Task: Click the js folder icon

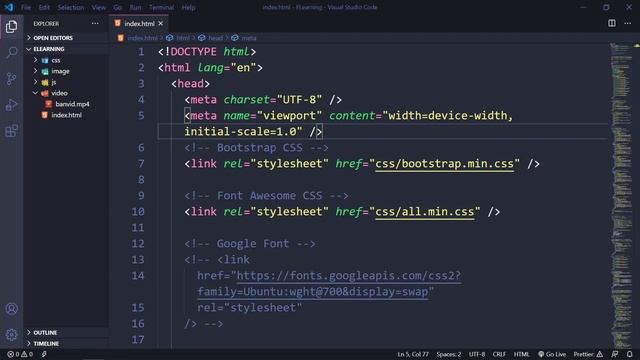Action: point(45,82)
